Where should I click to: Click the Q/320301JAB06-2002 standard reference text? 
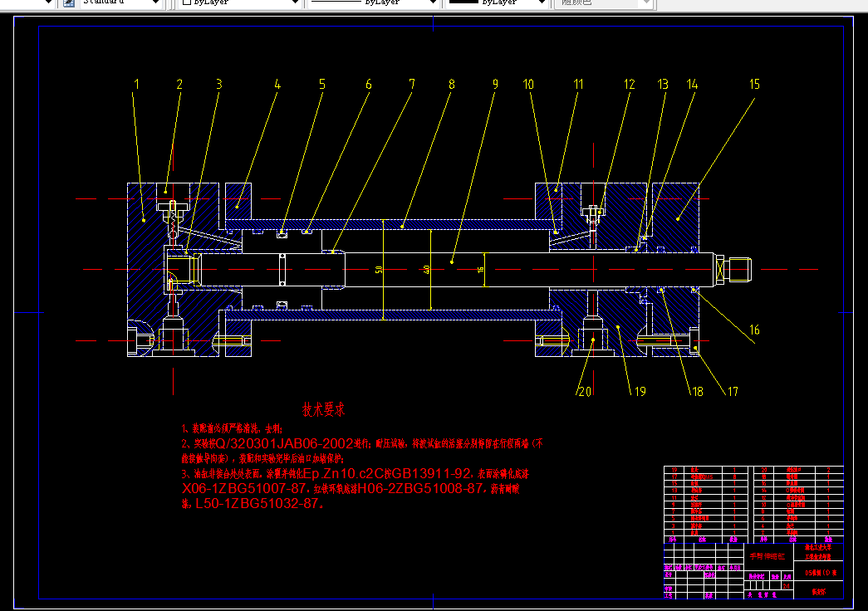pyautogui.click(x=284, y=443)
